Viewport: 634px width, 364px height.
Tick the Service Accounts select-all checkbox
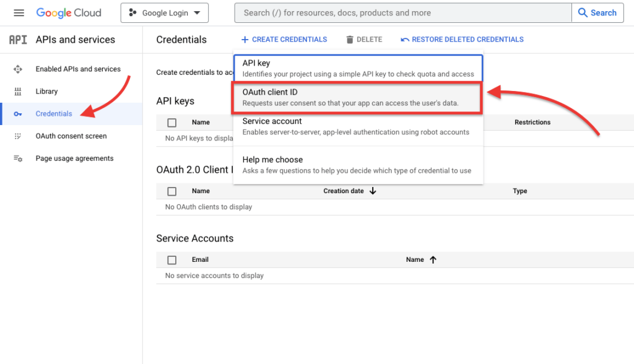[x=172, y=260]
